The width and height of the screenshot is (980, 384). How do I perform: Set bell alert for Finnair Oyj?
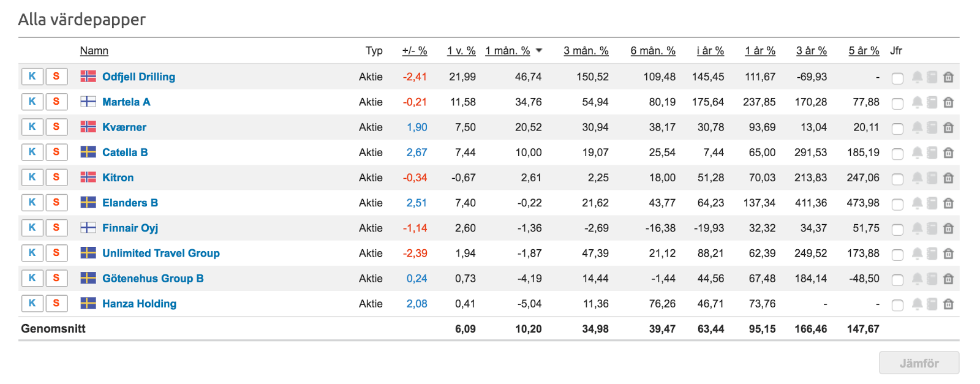(x=917, y=228)
